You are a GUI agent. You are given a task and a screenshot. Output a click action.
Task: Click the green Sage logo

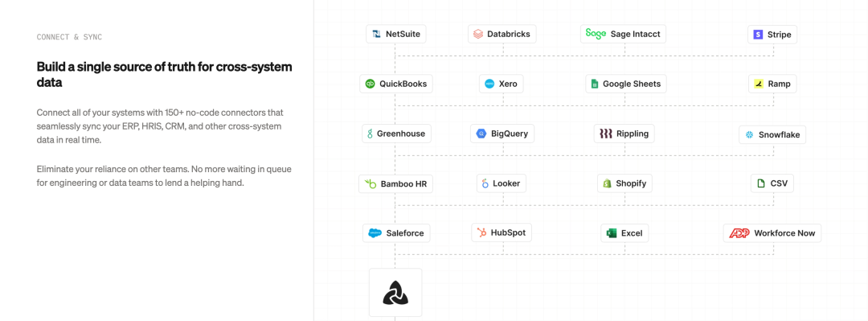coord(596,34)
